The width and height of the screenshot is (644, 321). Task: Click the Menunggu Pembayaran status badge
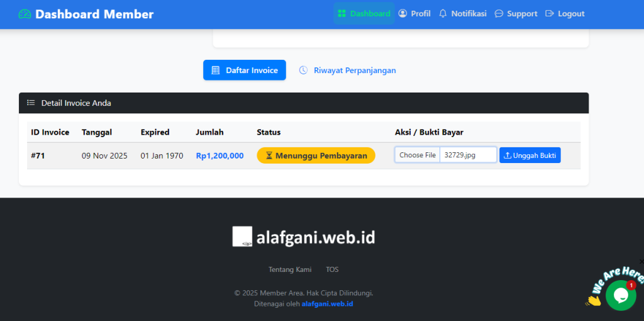316,155
